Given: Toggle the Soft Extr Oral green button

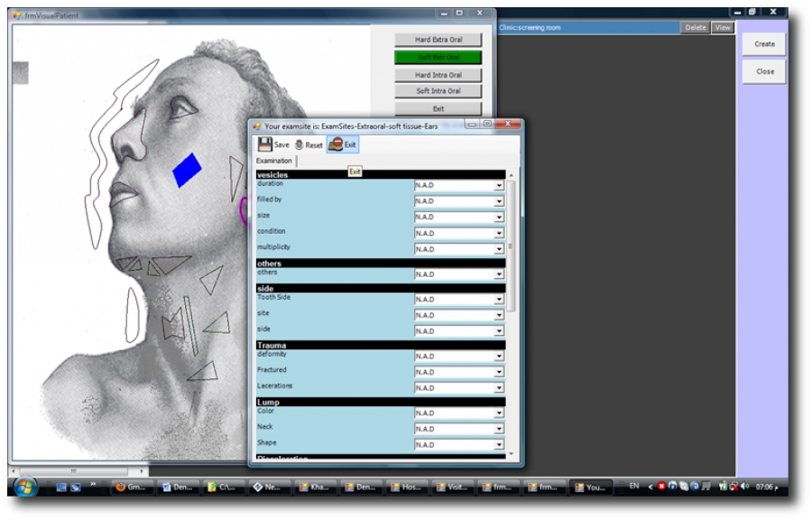Looking at the screenshot, I should click(x=438, y=57).
